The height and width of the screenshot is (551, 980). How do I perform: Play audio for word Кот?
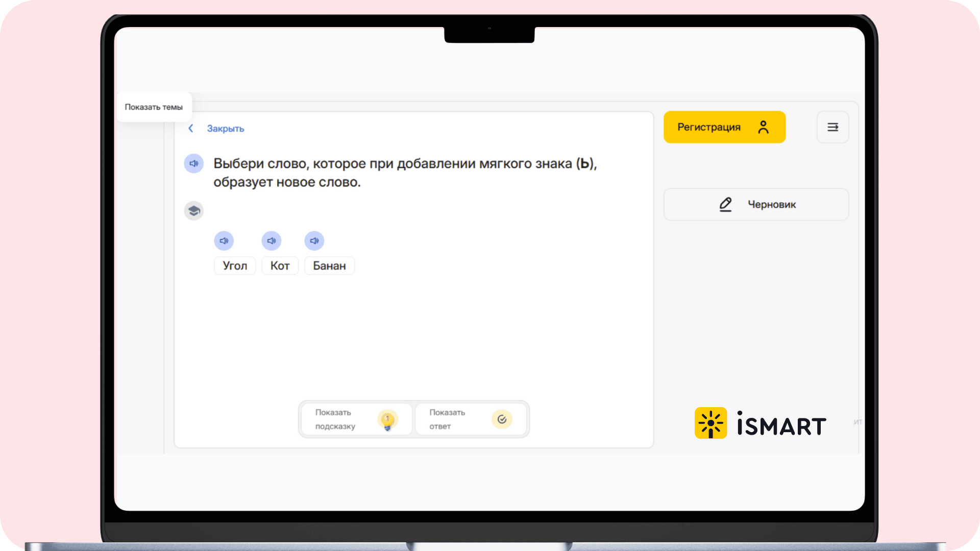coord(271,241)
